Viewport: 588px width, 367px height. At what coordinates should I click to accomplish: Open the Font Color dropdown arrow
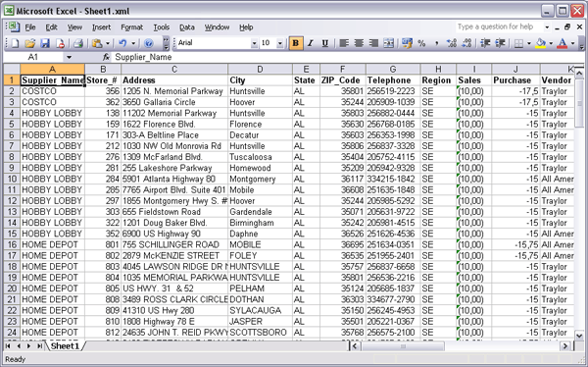[572, 43]
